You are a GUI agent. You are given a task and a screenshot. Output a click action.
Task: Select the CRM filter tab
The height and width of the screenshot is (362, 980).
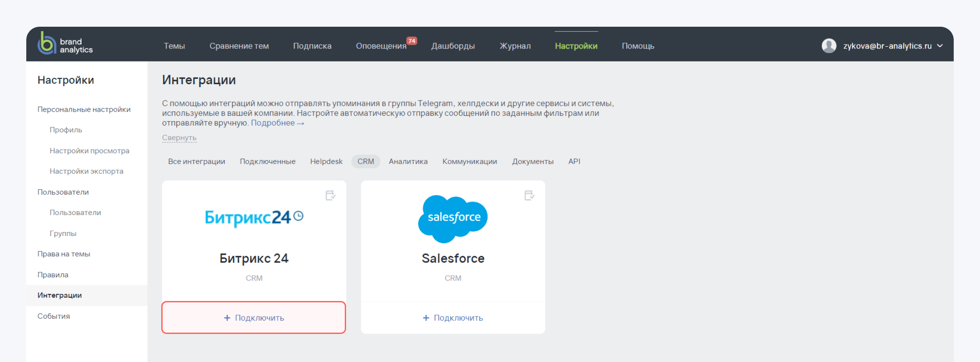click(366, 162)
